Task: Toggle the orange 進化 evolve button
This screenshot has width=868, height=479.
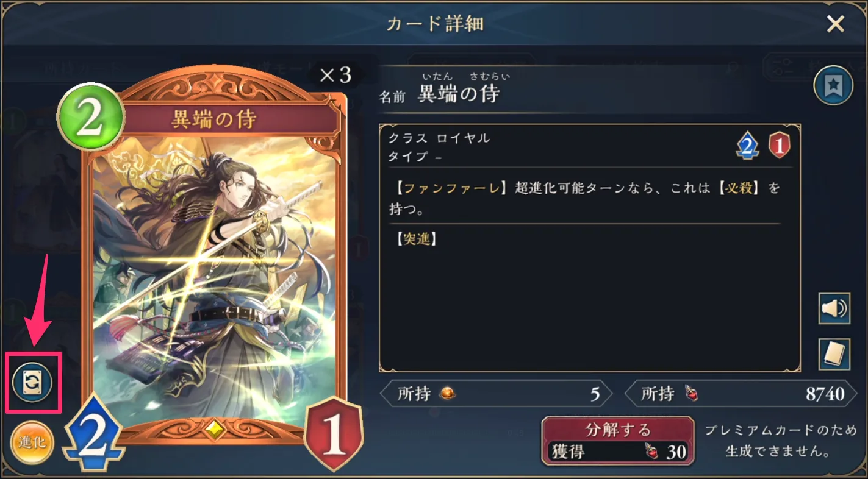Action: (32, 442)
